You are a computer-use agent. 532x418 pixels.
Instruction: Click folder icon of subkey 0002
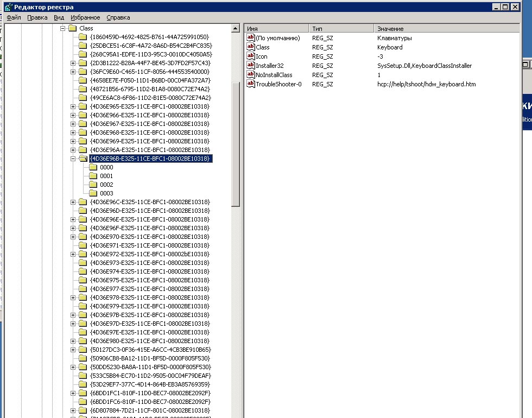pyautogui.click(x=93, y=185)
